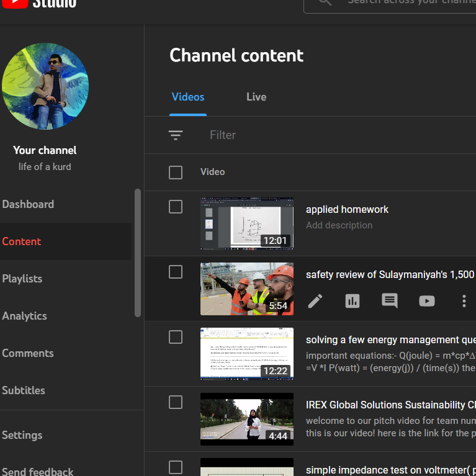Switch to the Videos tab

coord(188,97)
